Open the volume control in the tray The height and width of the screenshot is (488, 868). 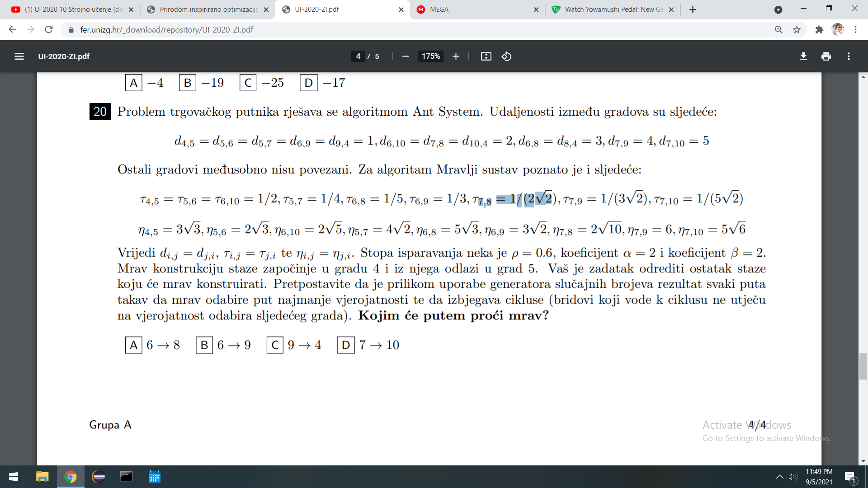793,477
